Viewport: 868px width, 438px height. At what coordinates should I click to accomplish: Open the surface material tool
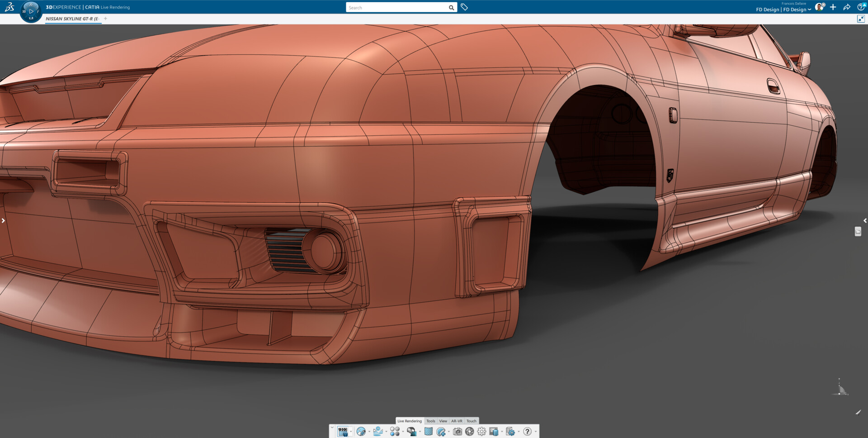coord(411,431)
